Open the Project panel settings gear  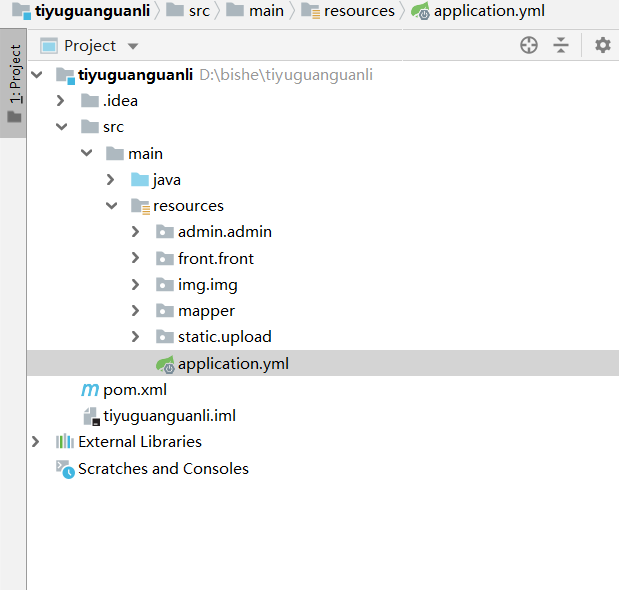click(602, 45)
